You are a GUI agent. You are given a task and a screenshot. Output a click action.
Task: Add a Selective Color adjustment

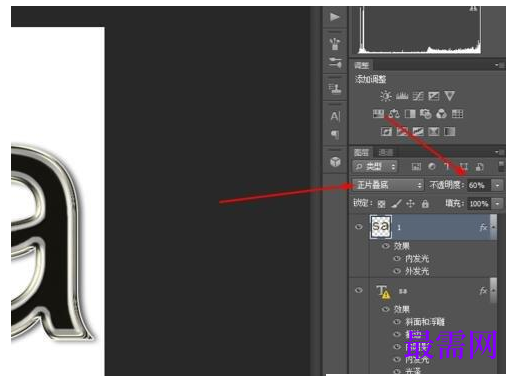tap(434, 131)
